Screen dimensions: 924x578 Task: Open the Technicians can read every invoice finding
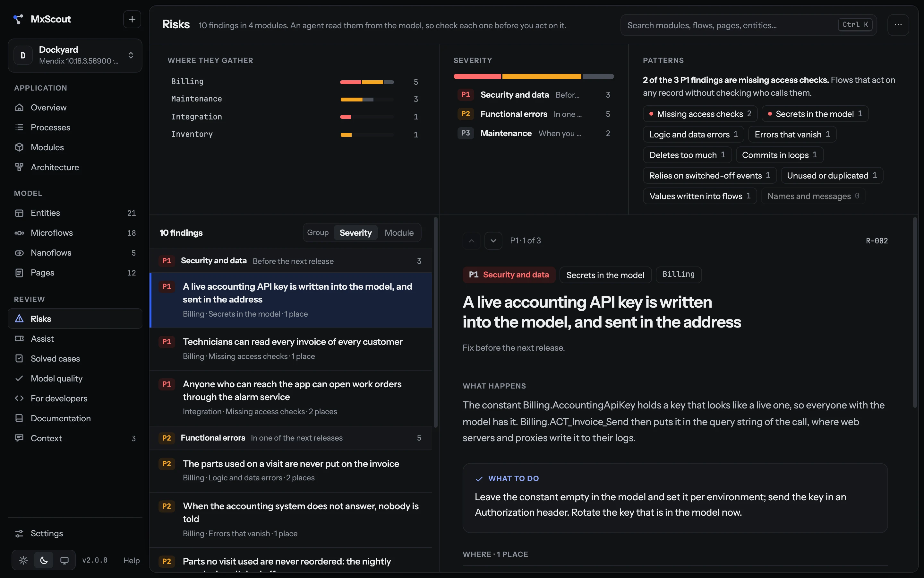point(291,349)
